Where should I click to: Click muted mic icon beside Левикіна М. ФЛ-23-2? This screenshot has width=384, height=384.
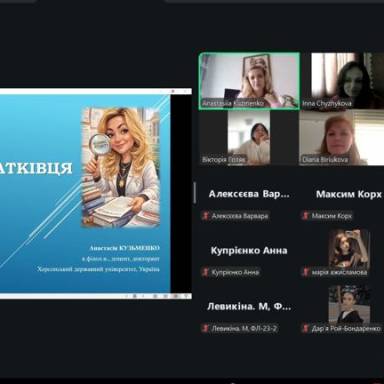coord(205,328)
